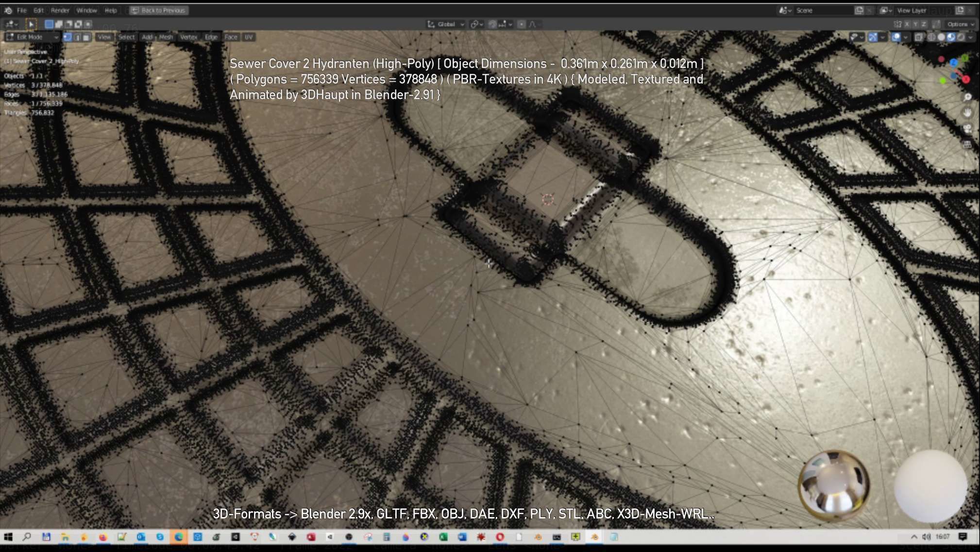Choose the intersect selection mode icon
The height and width of the screenshot is (552, 980).
88,24
